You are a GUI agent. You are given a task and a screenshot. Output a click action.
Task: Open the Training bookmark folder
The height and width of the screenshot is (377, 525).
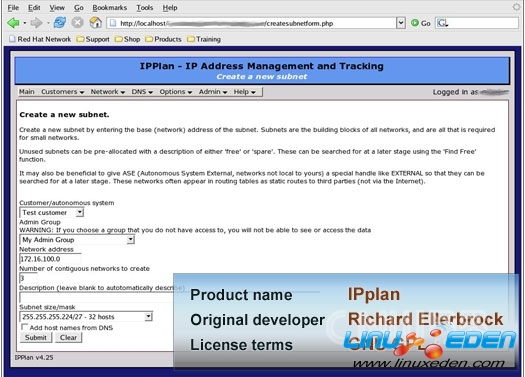[x=204, y=39]
